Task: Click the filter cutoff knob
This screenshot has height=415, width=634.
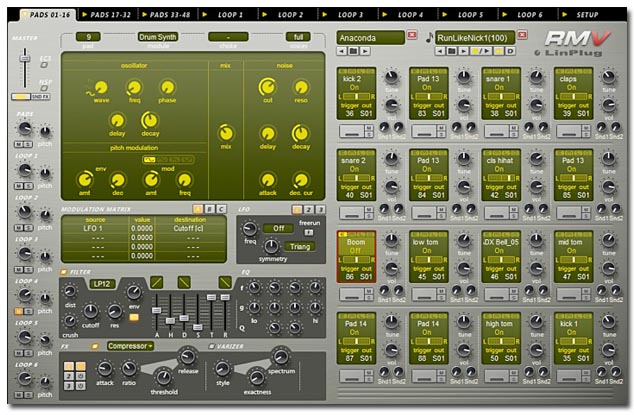Action: (x=91, y=311)
